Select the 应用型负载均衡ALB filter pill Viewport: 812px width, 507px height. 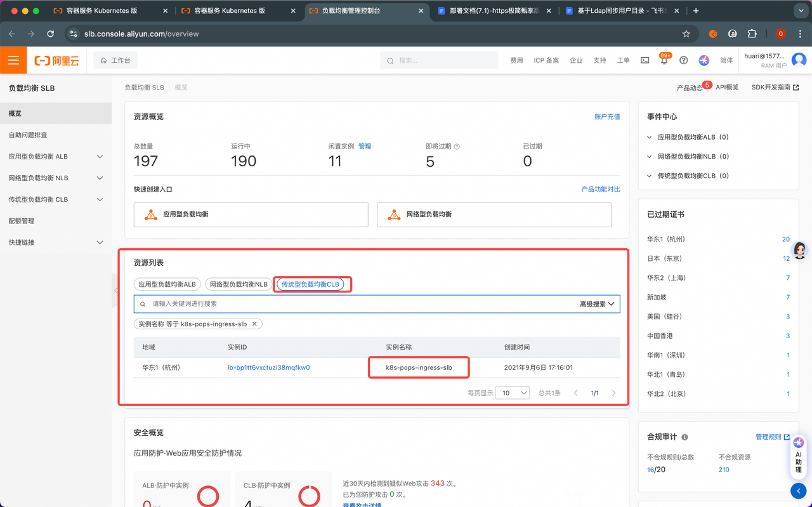167,284
